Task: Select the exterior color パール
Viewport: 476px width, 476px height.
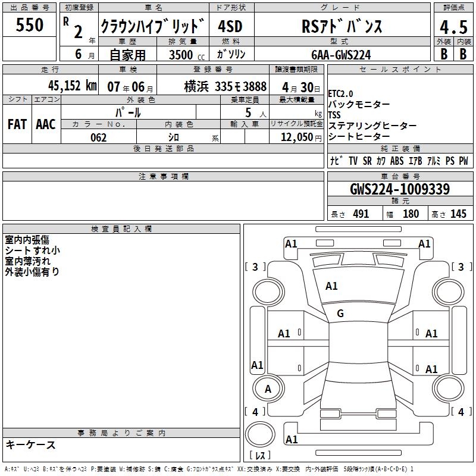Action: [x=128, y=112]
